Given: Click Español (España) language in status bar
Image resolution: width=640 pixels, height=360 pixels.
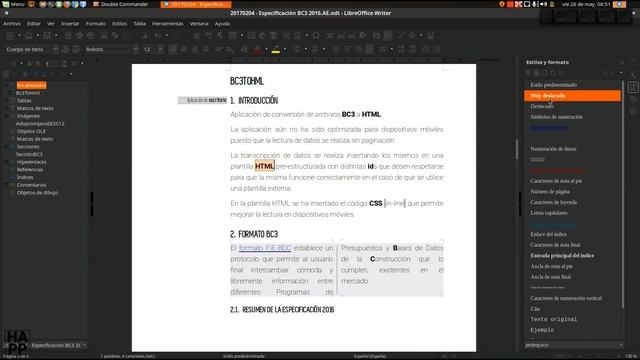Looking at the screenshot, I should 370,356.
